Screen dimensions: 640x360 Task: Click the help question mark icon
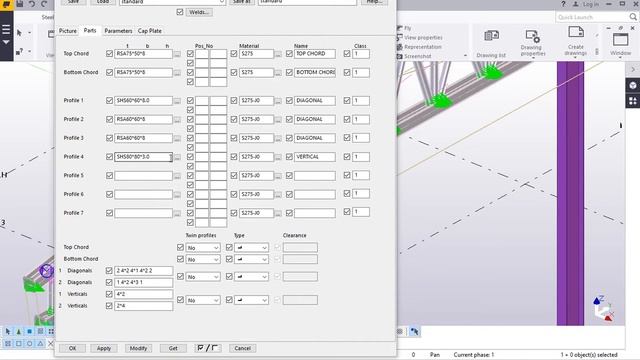pos(563,4)
